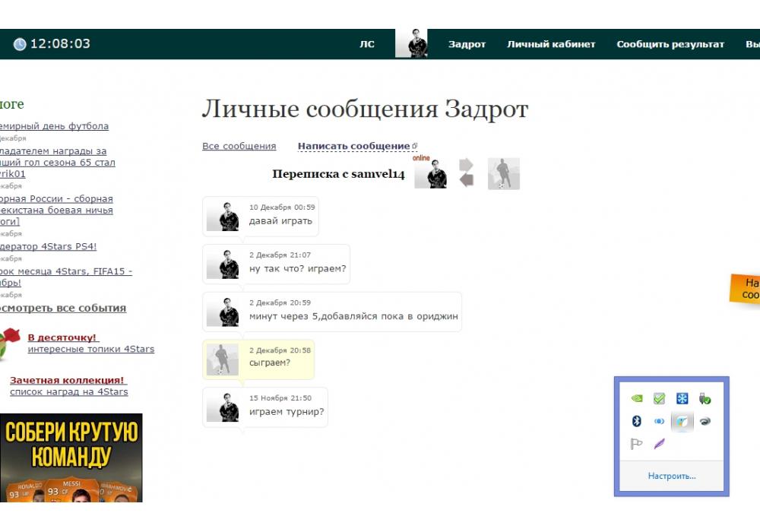The width and height of the screenshot is (760, 532).
Task: Click the profile avatar thumbnail in header
Action: 411,44
